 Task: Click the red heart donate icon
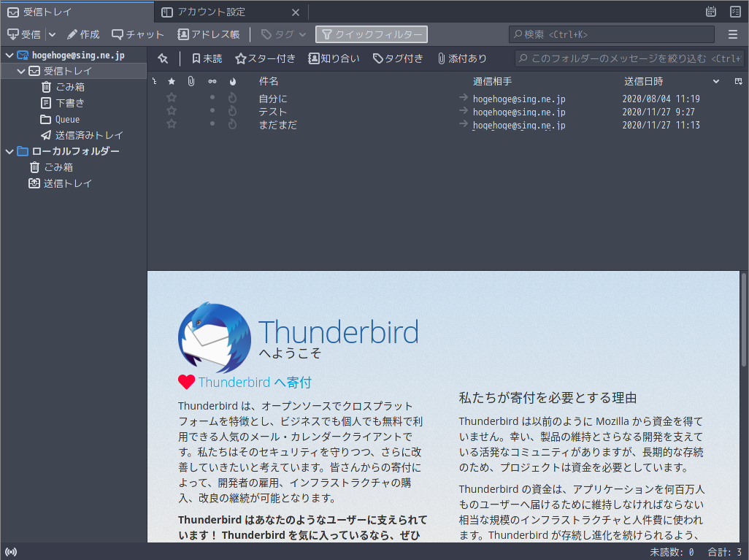click(x=186, y=382)
